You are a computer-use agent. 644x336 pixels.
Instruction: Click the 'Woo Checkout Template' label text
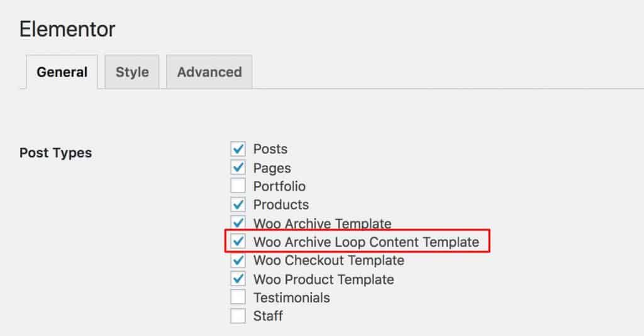click(x=328, y=260)
